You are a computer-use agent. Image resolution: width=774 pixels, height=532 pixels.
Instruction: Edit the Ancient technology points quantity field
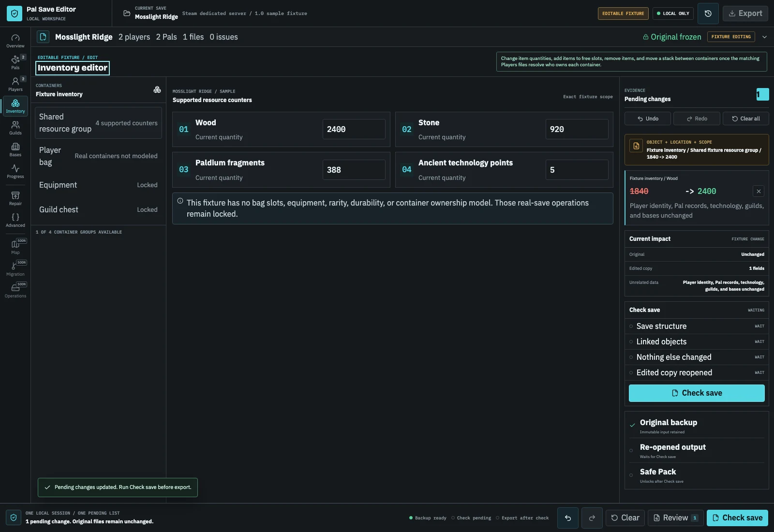point(577,170)
